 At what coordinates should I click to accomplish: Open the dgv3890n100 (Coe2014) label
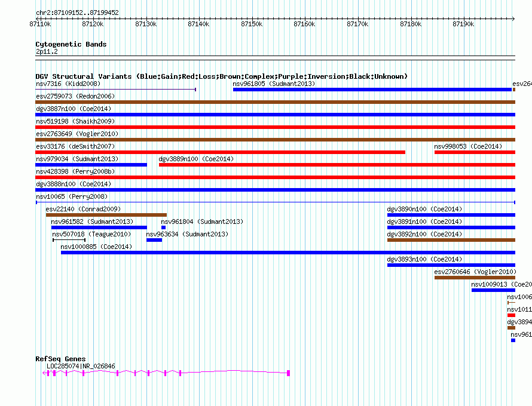[424, 209]
